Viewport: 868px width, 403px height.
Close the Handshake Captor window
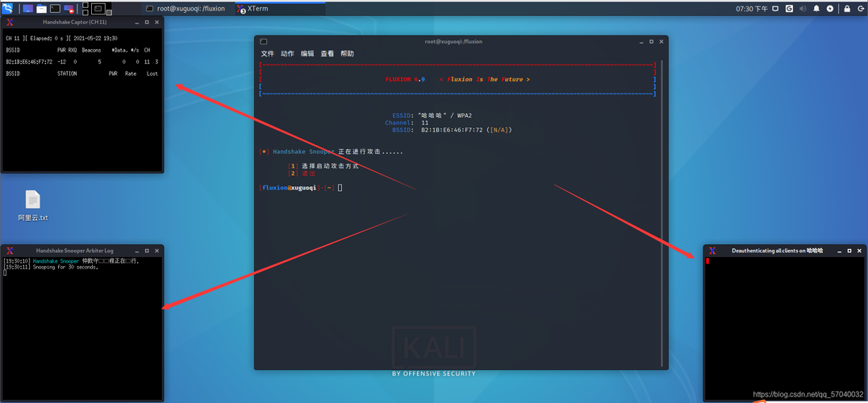tap(156, 22)
